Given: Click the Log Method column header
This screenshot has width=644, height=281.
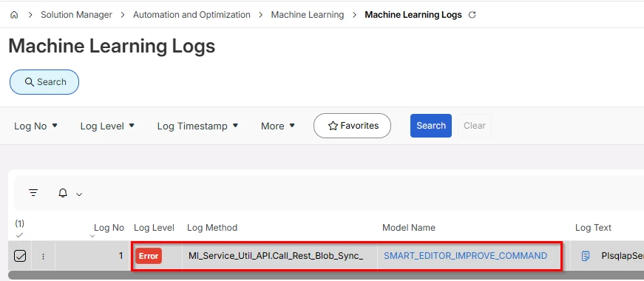Looking at the screenshot, I should (212, 228).
